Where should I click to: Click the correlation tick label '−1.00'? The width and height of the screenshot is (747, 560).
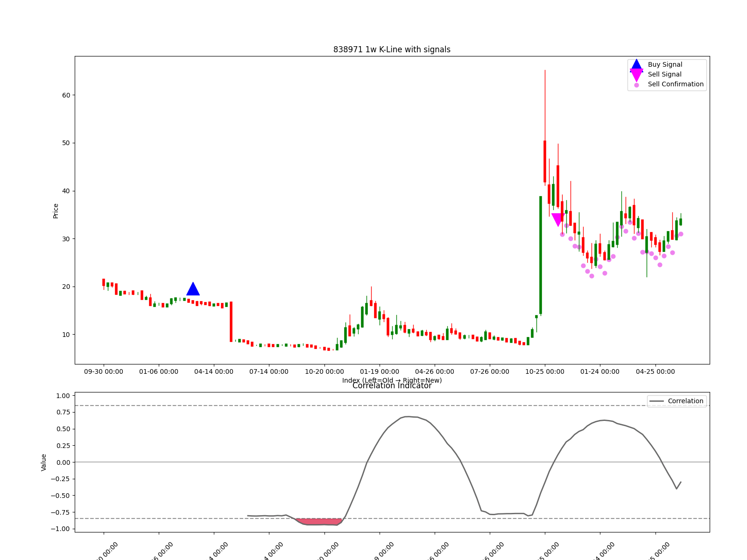pyautogui.click(x=61, y=529)
